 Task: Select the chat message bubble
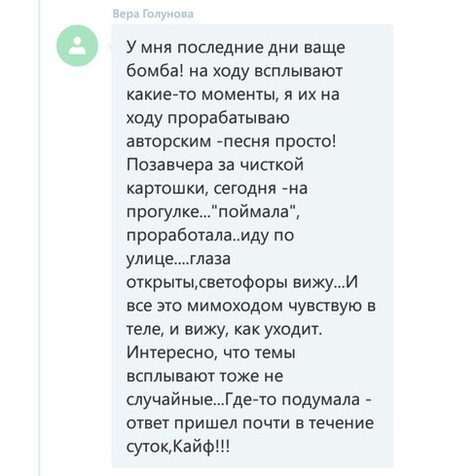pos(252,246)
